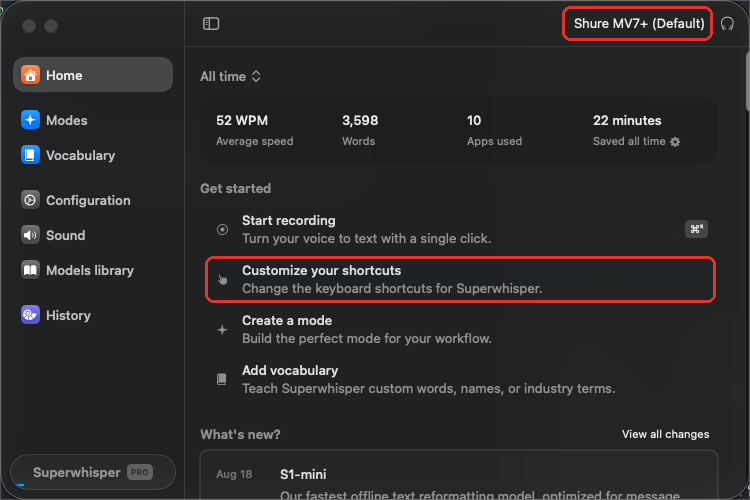Open the S1-mini changelog entry
This screenshot has height=500, width=750.
(459, 475)
